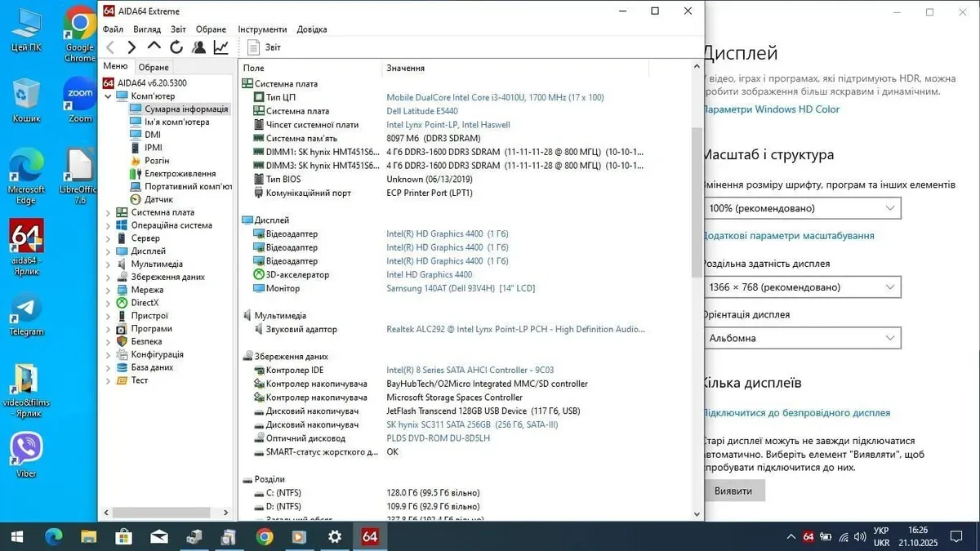Viewport: 980px width, 551px height.
Task: Click the Параметри Windows HD Color link
Action: point(771,109)
